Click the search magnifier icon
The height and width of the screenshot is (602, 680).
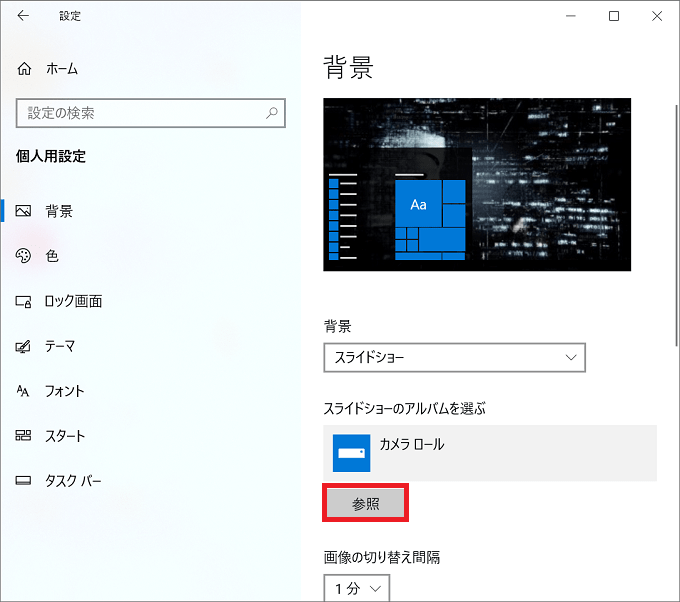[x=272, y=113]
